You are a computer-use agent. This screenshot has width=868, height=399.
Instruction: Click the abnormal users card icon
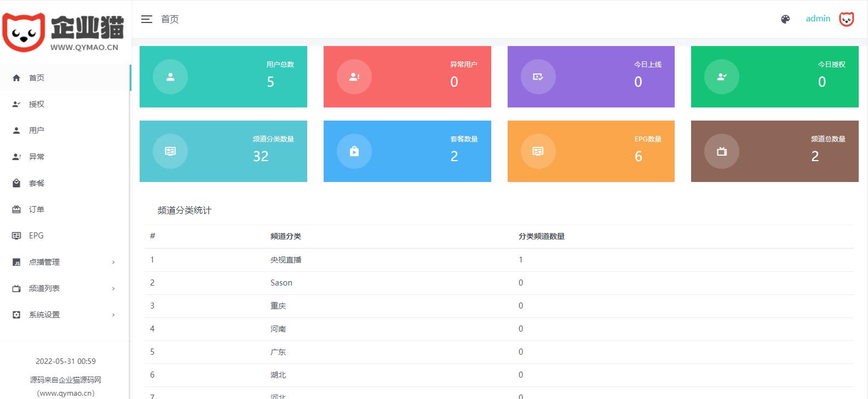pos(354,77)
